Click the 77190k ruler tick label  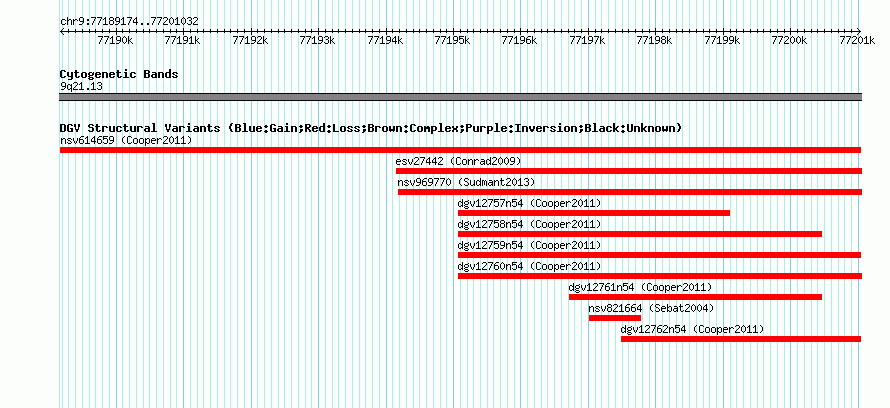tap(115, 40)
